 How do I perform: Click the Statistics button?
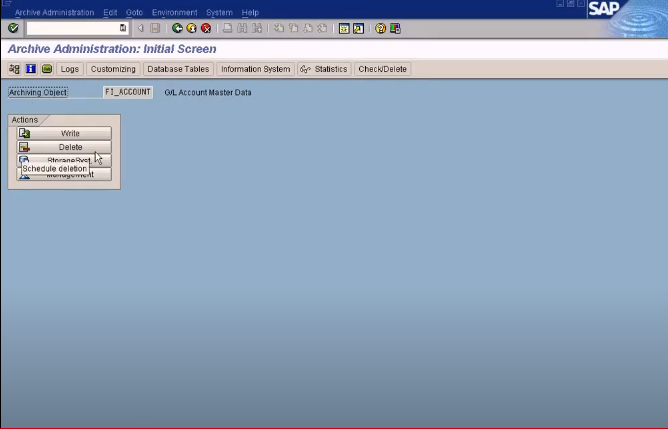324,69
